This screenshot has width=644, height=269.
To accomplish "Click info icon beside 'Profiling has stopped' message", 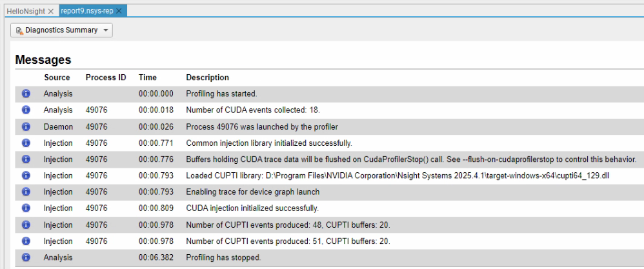I will pyautogui.click(x=26, y=257).
